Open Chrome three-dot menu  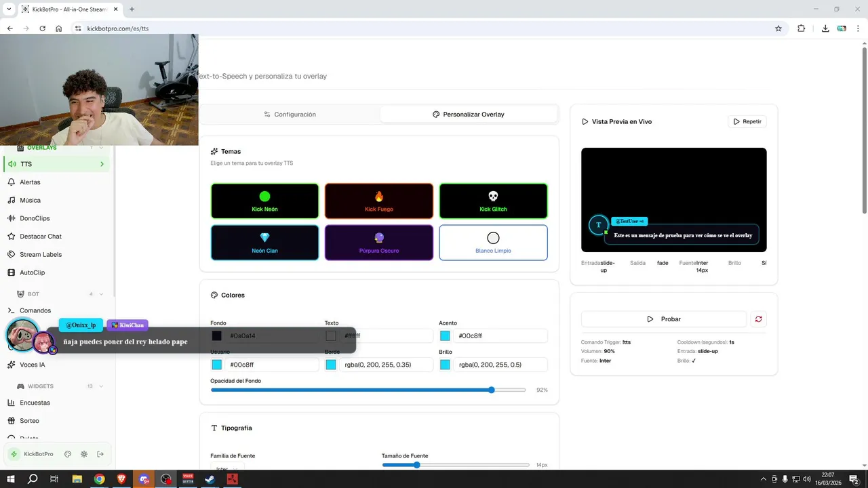tap(859, 28)
